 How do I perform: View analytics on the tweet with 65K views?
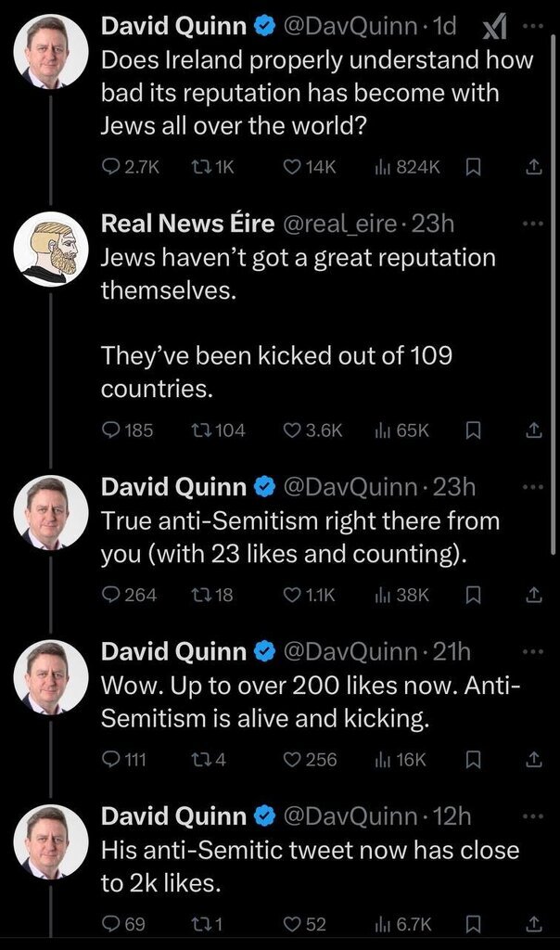[x=382, y=430]
